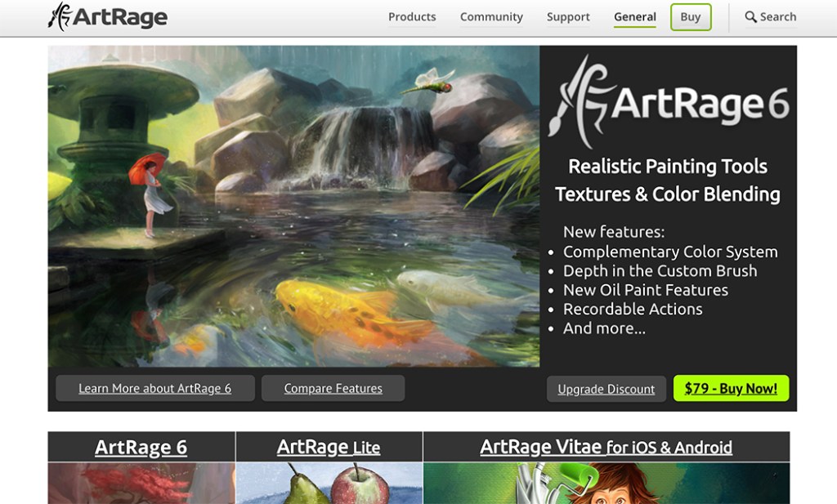Click the "Complementary Color System" bullet
This screenshot has width=837, height=504.
pos(670,252)
